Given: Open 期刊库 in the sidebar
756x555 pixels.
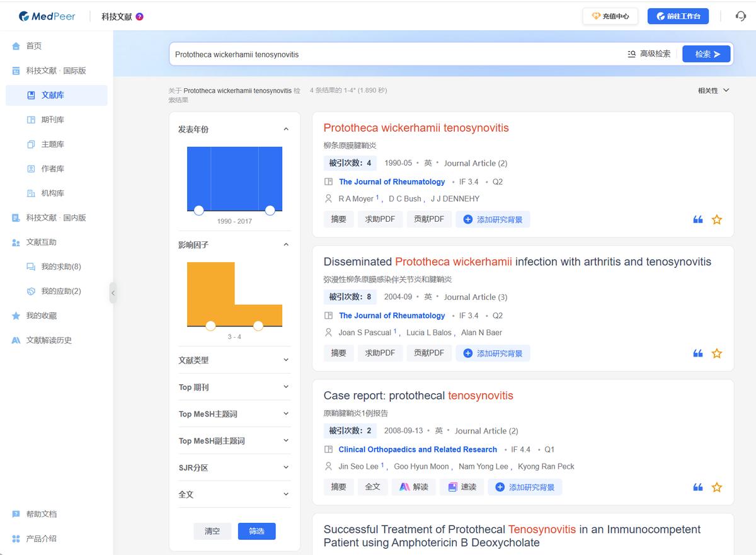Looking at the screenshot, I should 52,120.
